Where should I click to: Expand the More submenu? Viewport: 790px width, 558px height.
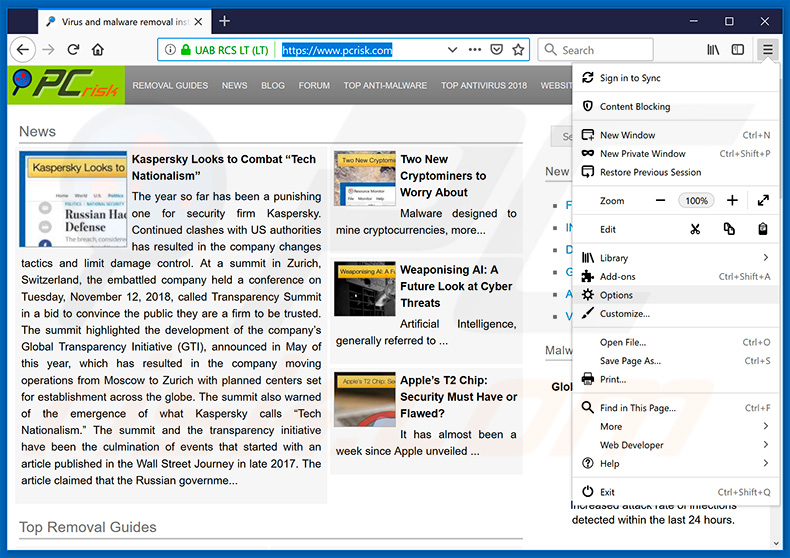point(675,427)
